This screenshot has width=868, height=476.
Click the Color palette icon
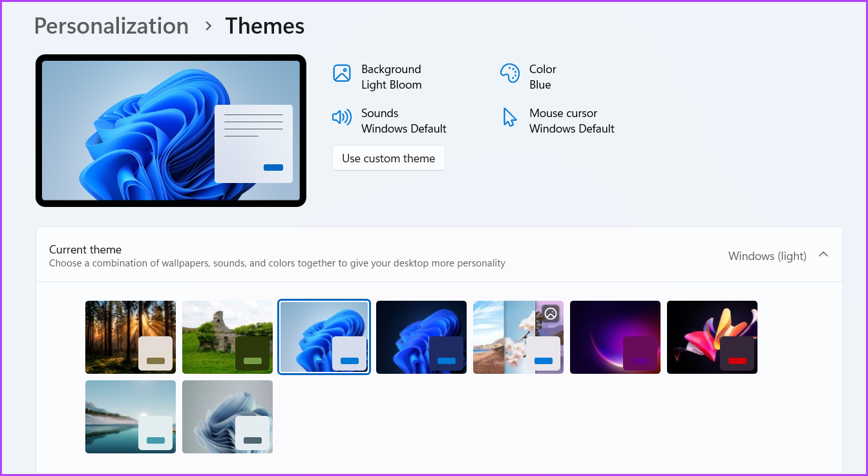[510, 73]
